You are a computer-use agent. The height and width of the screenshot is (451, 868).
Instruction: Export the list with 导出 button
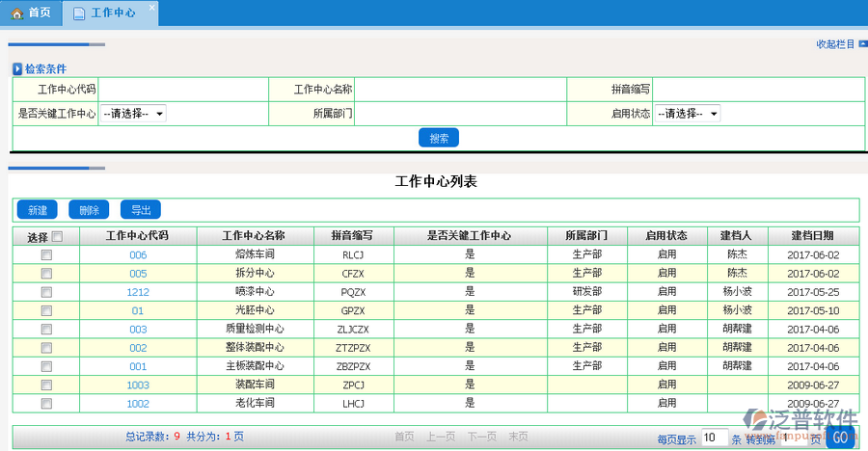pos(141,210)
